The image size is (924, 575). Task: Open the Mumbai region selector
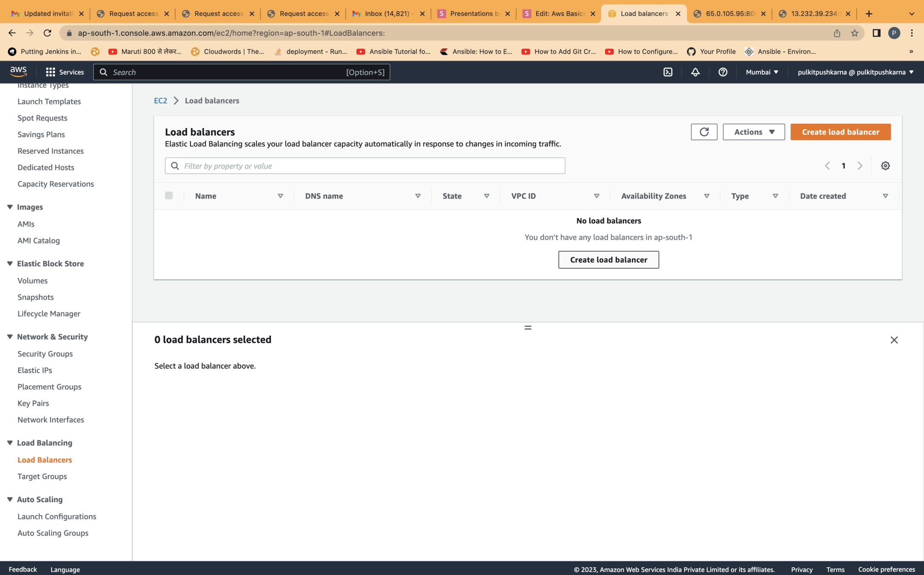tap(762, 72)
